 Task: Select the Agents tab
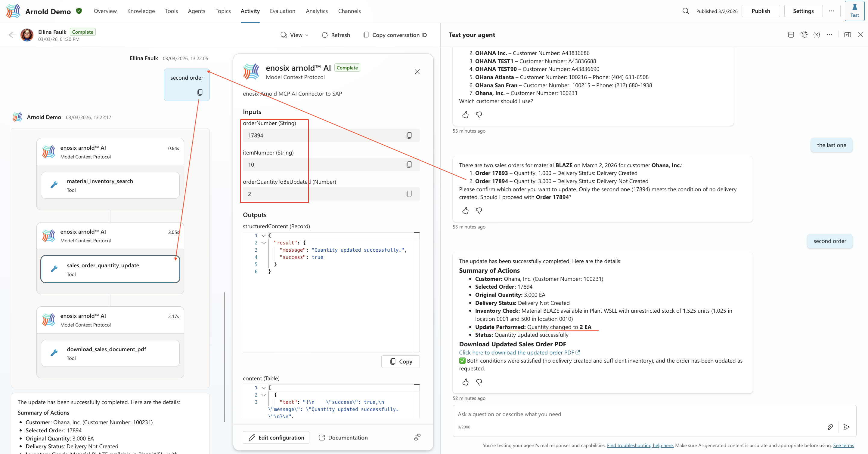[x=197, y=11]
